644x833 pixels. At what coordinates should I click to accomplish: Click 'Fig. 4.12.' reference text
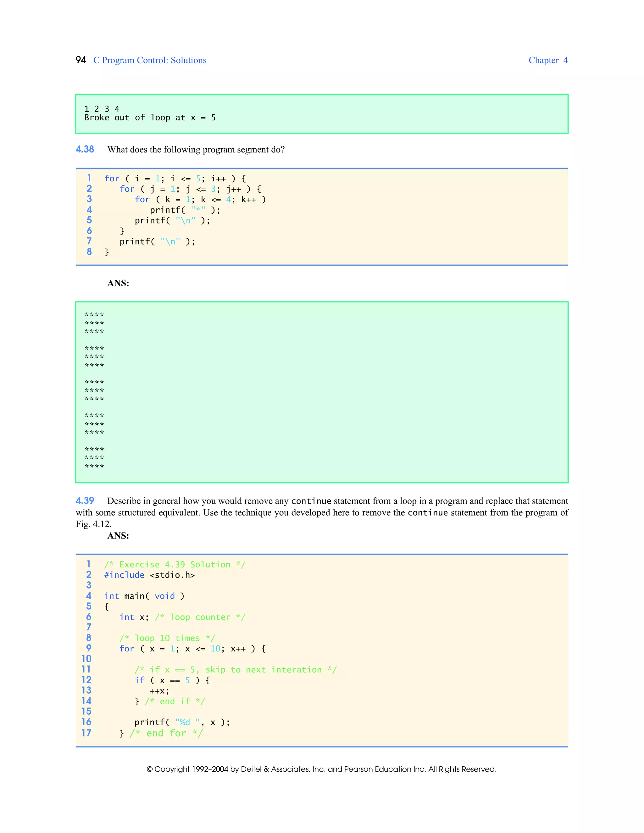tap(93, 524)
